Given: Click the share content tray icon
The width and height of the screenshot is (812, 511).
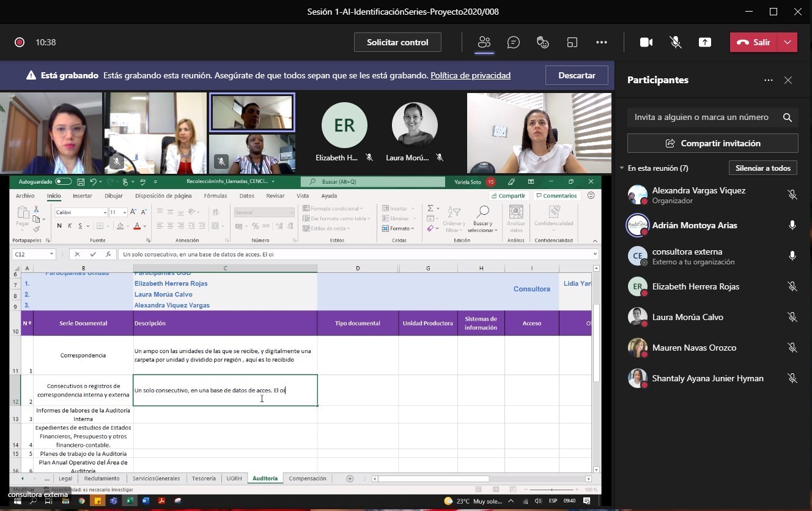Looking at the screenshot, I should (x=705, y=42).
